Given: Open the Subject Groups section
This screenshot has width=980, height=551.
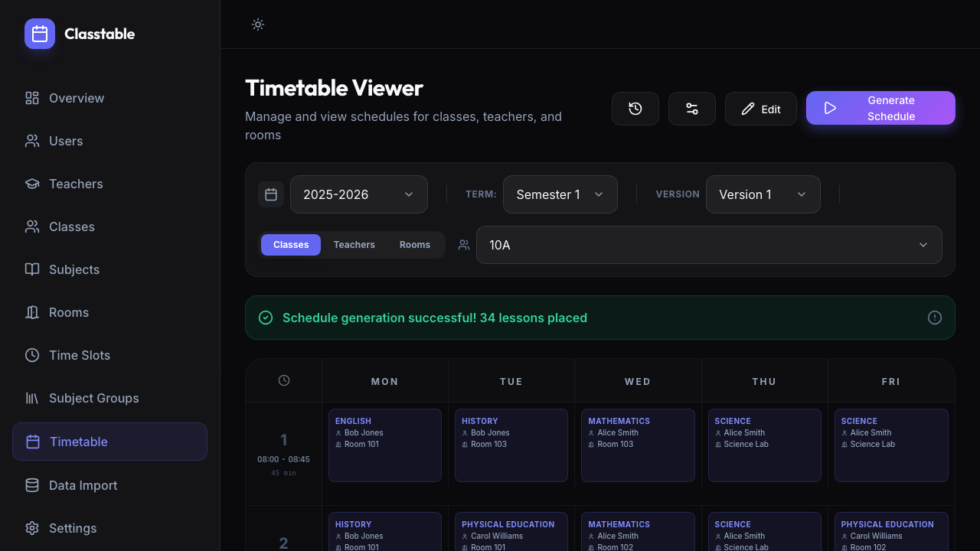Looking at the screenshot, I should click(x=93, y=398).
